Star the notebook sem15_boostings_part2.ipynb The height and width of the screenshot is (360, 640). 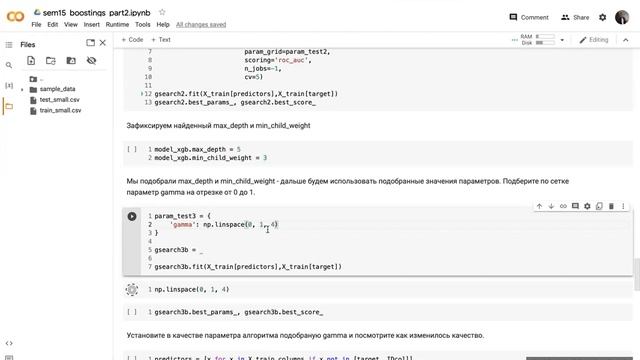pos(162,12)
